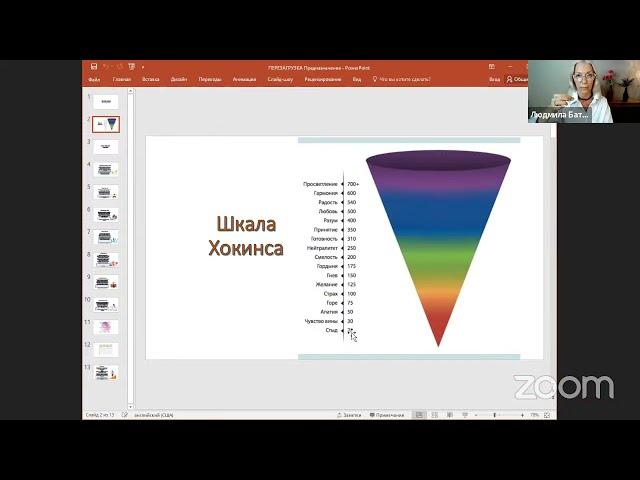Switch to the Рецензирование ribbon tab

322,79
